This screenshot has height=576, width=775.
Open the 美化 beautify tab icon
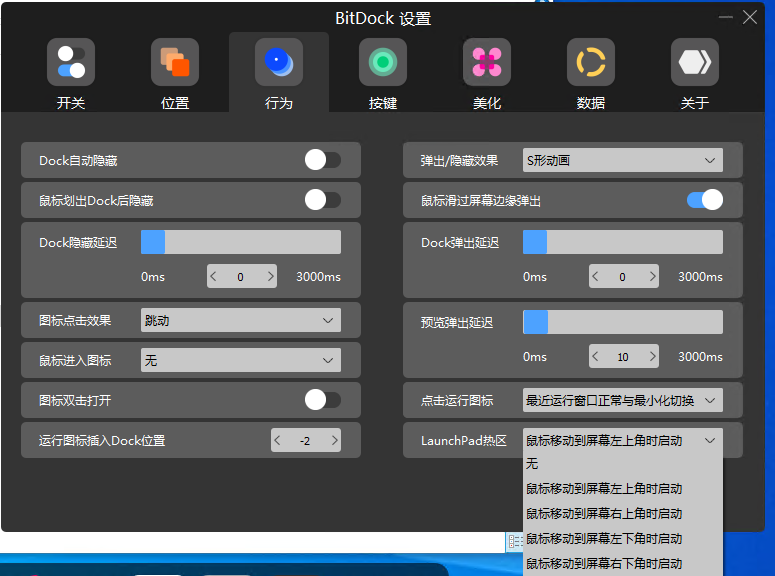(x=487, y=62)
